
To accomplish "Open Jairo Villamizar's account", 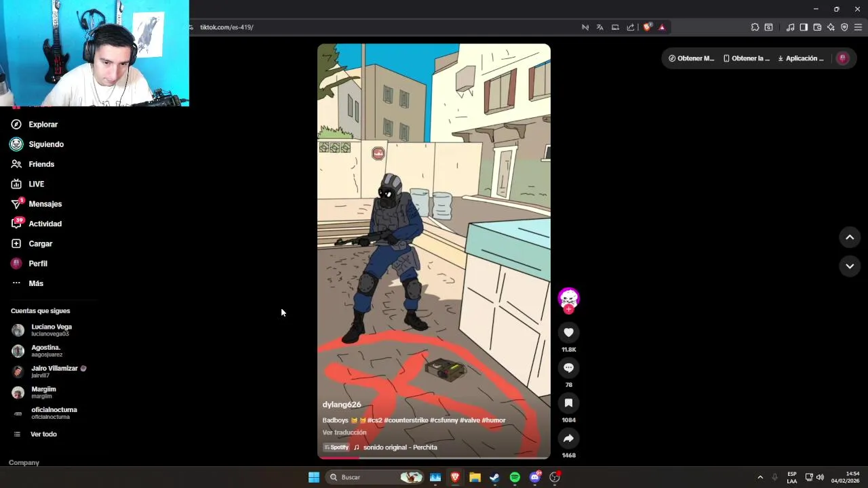I will [50, 371].
